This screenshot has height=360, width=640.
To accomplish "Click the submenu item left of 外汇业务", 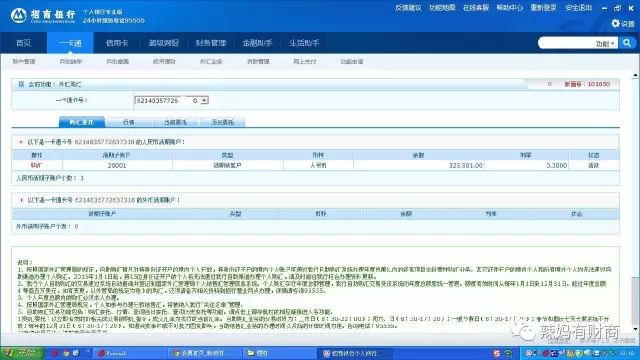I will [164, 62].
